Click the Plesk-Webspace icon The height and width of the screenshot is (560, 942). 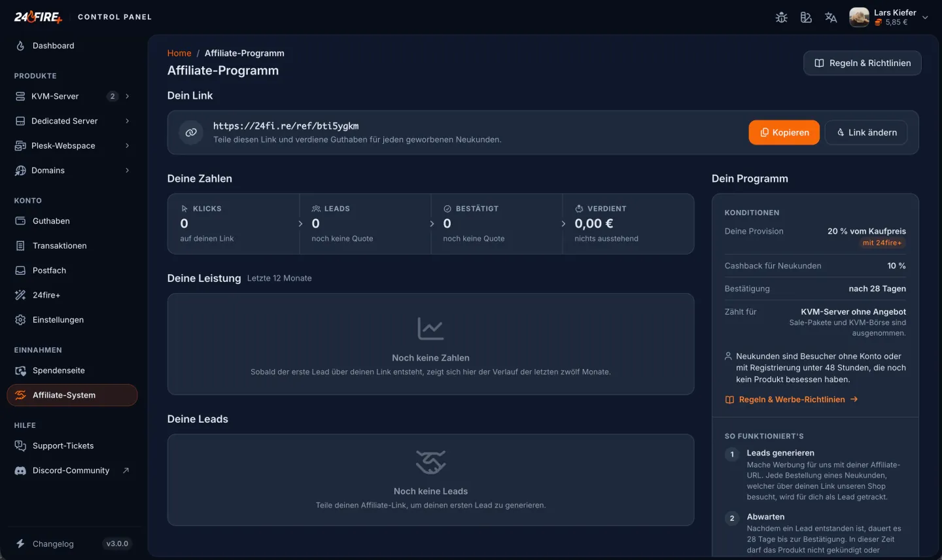click(x=20, y=146)
